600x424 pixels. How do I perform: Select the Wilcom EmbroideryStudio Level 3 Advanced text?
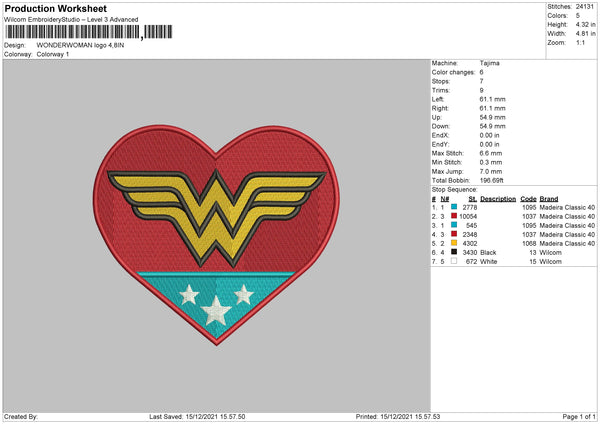(71, 20)
